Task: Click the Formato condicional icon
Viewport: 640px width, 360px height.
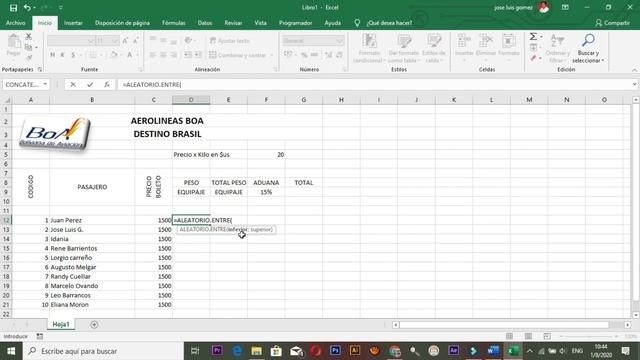Action: pyautogui.click(x=369, y=41)
